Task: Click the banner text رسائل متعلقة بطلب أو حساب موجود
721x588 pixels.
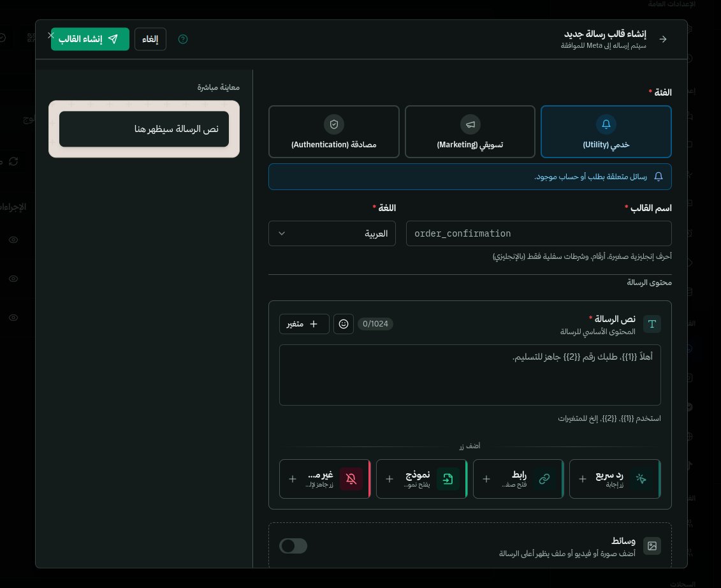Action: tap(590, 177)
